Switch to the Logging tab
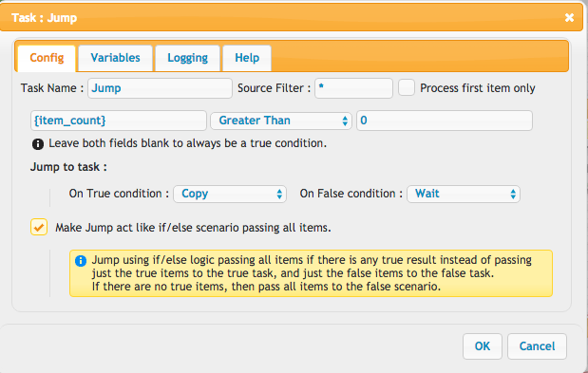588x373 pixels. 187,58
